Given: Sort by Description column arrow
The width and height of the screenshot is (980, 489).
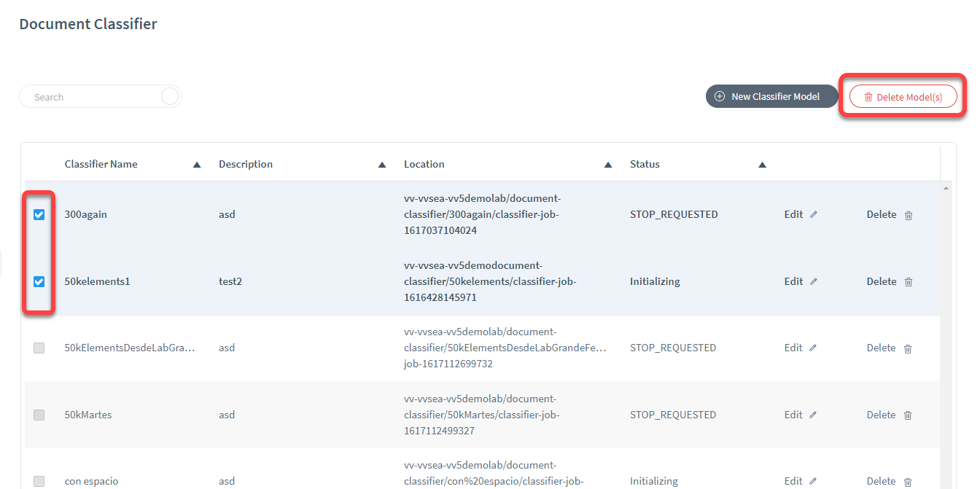Looking at the screenshot, I should coord(382,165).
